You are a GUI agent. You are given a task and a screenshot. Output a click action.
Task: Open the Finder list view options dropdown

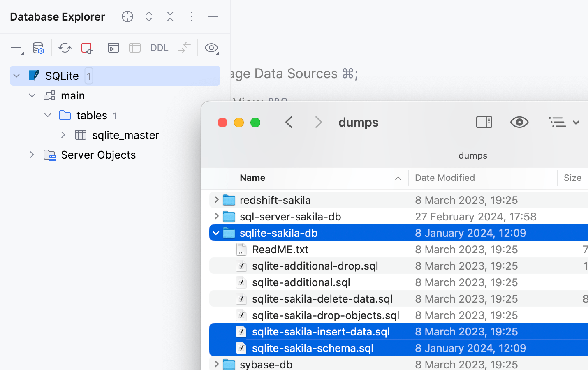(564, 122)
